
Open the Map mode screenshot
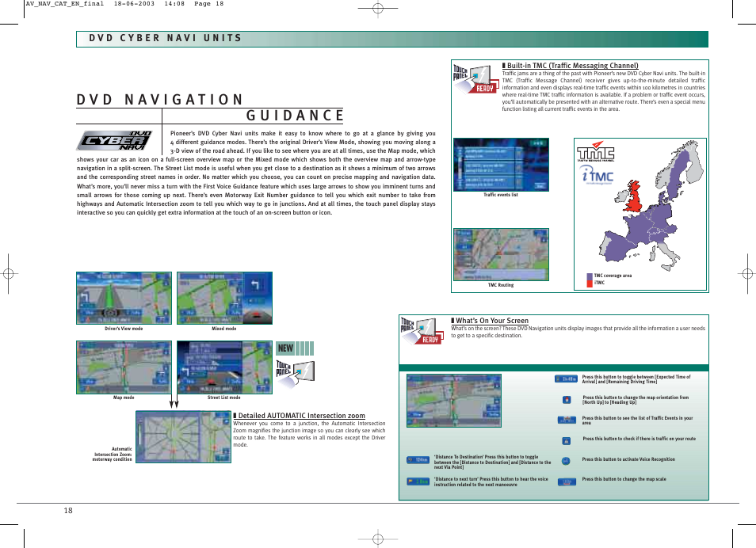[x=124, y=367]
